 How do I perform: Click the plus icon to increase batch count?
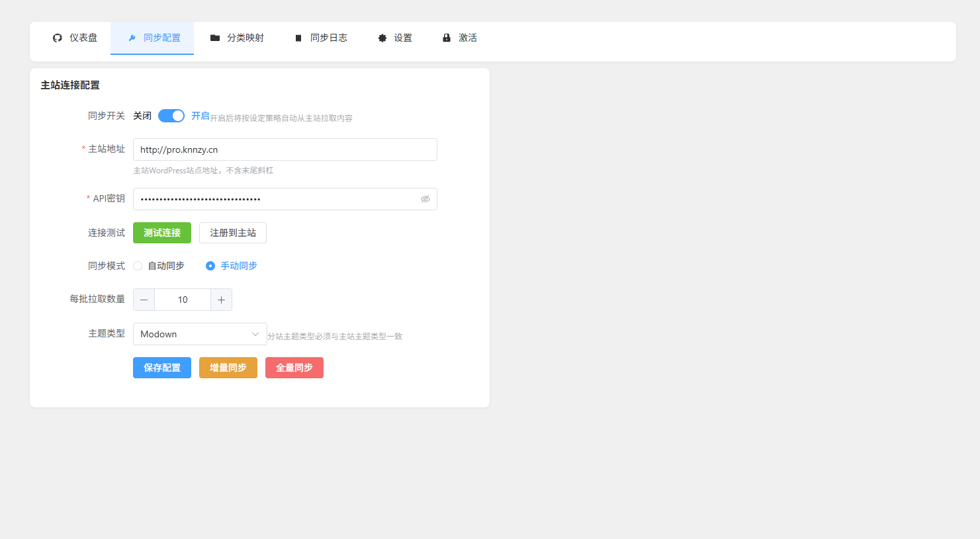(x=221, y=300)
